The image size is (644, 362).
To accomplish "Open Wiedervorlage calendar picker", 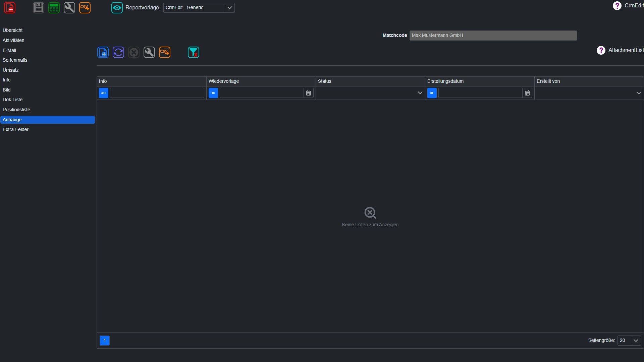I will 309,93.
